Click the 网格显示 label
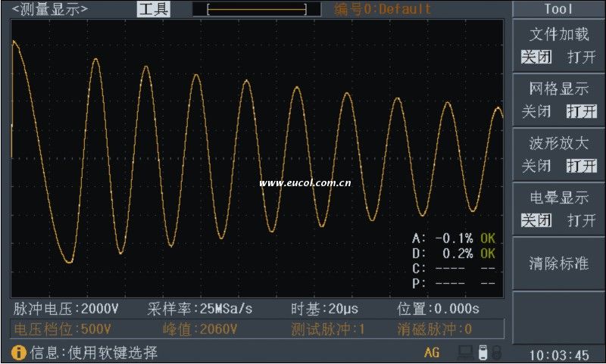 tap(559, 89)
